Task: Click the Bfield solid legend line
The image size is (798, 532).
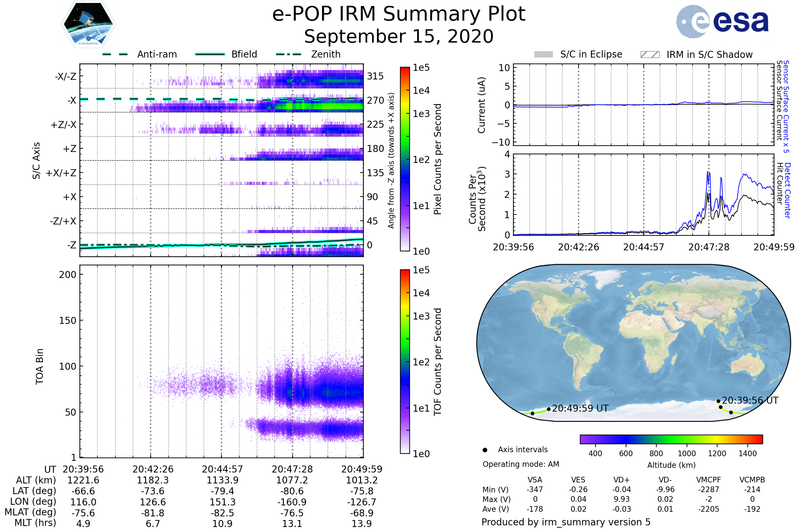Action: coord(210,54)
